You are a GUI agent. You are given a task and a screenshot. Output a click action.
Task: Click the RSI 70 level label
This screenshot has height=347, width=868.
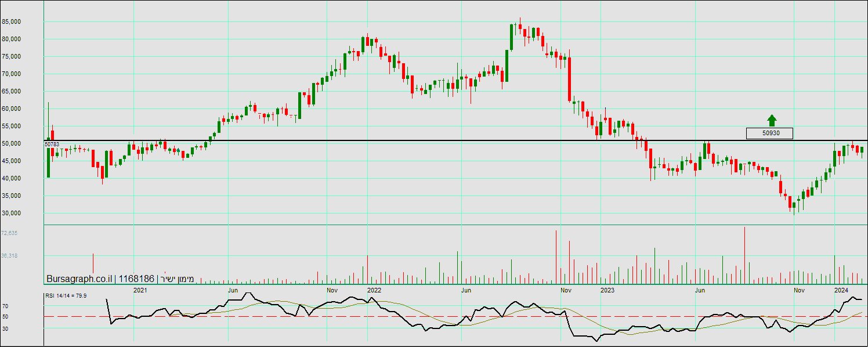click(x=5, y=306)
